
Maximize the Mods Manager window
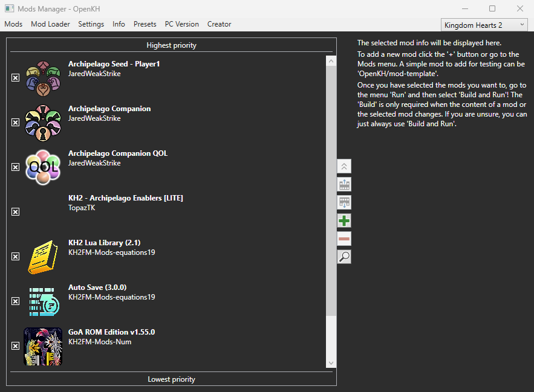(x=492, y=8)
